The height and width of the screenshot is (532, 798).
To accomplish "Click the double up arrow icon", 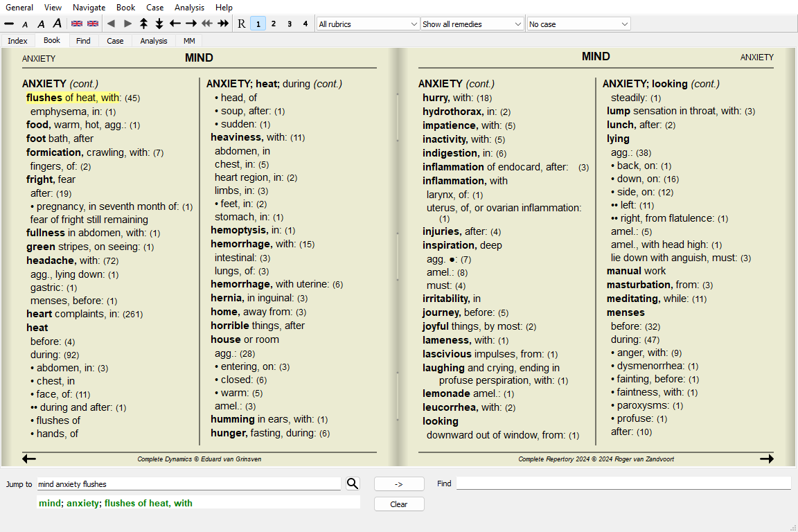I will [143, 24].
